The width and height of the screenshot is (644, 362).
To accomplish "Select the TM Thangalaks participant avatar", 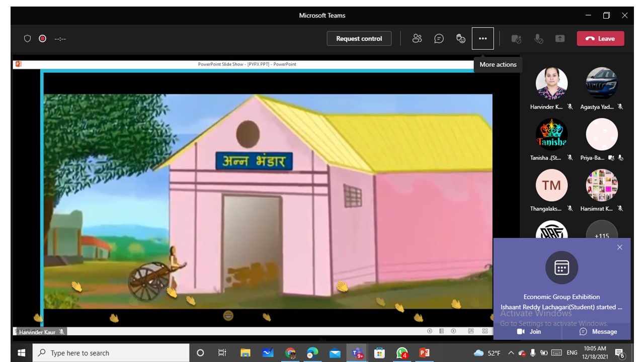I will point(551,185).
